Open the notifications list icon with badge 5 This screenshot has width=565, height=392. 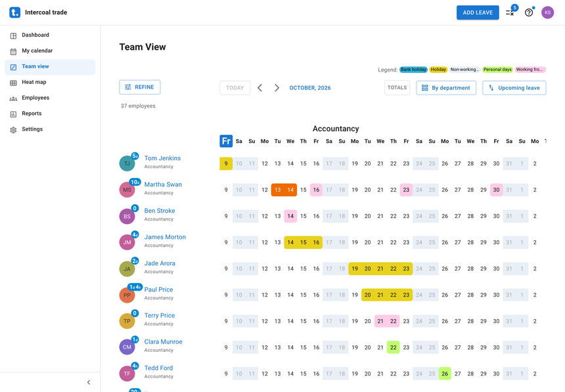coord(510,12)
